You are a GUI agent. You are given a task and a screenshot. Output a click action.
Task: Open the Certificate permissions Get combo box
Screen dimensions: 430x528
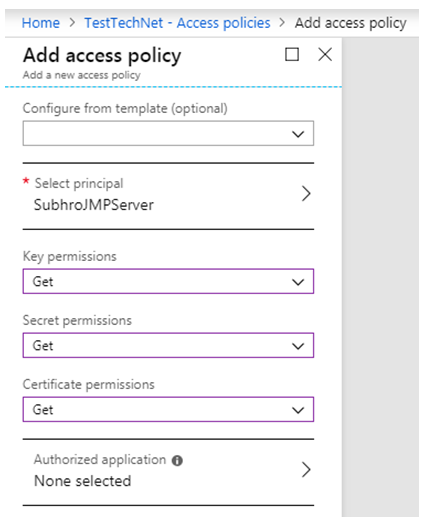click(168, 409)
